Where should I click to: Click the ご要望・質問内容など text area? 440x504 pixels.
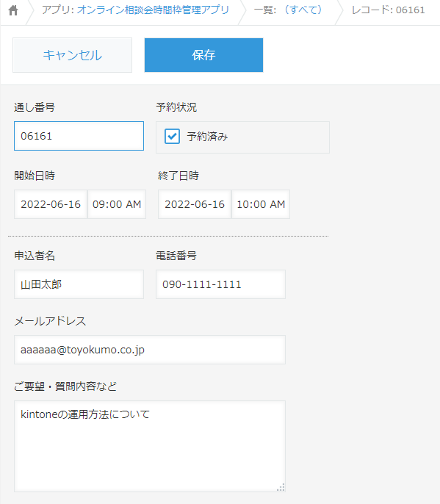[x=150, y=446]
